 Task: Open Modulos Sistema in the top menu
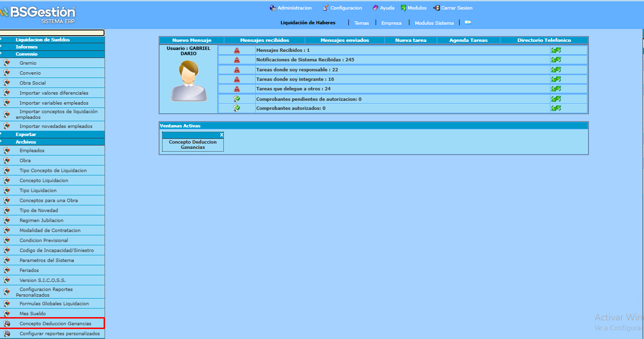click(x=434, y=23)
